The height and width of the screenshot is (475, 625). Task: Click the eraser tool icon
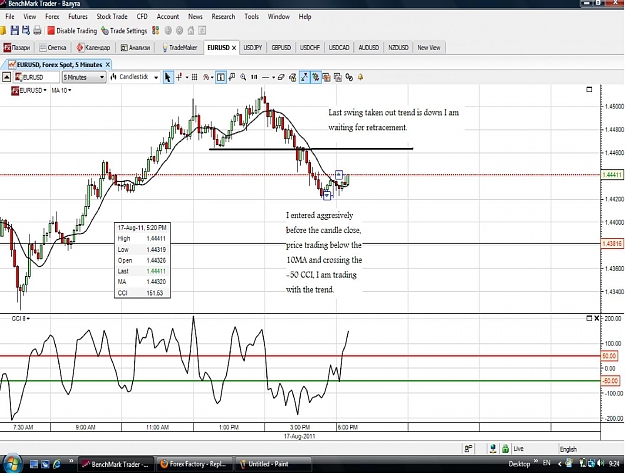281,77
